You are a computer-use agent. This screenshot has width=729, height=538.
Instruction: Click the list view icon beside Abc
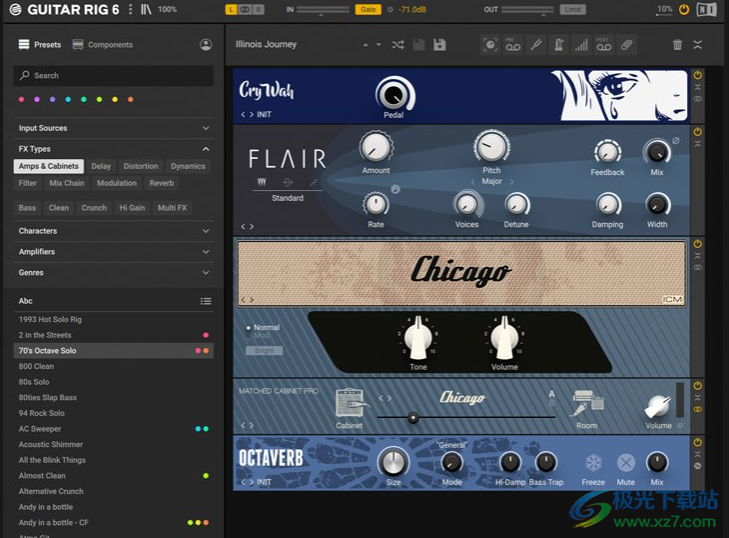(205, 301)
